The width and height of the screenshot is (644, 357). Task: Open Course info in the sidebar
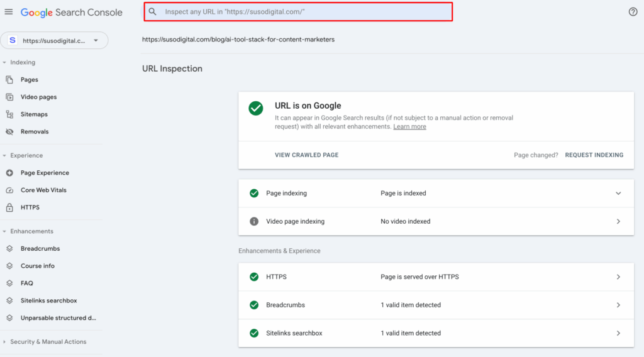tap(37, 266)
